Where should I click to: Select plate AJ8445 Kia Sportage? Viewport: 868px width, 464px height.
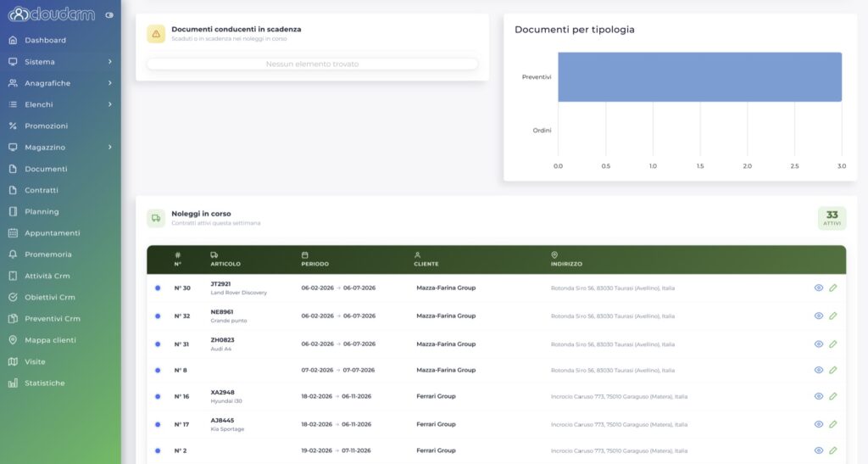coord(227,424)
